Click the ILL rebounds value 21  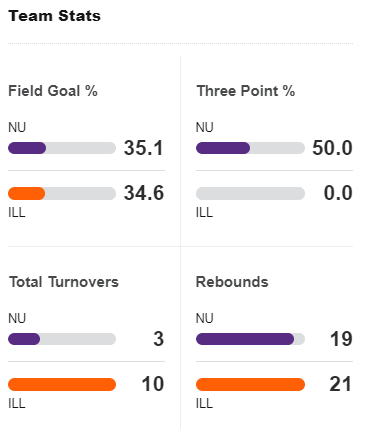340,384
